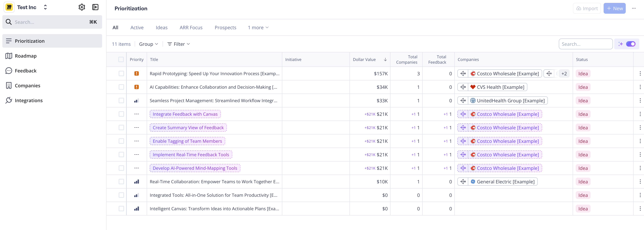Open Priority dropdown for Implement Real-Time Feedback Tools
The image size is (644, 230).
[x=137, y=155]
